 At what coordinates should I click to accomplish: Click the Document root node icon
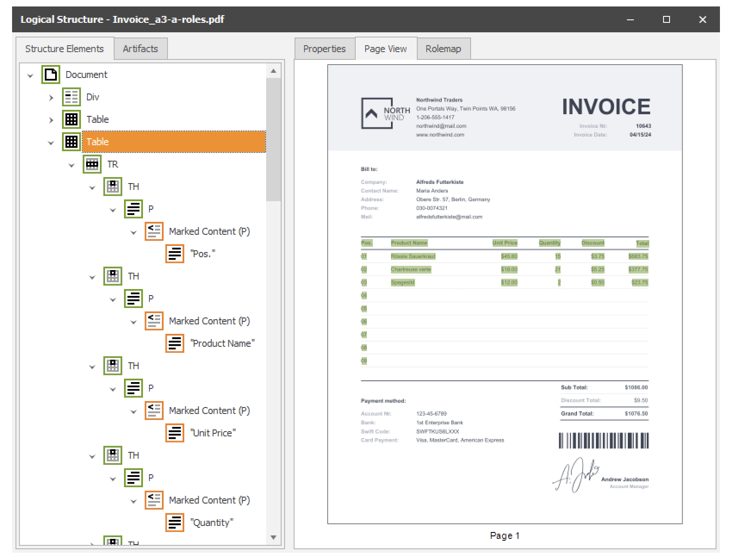(x=51, y=75)
